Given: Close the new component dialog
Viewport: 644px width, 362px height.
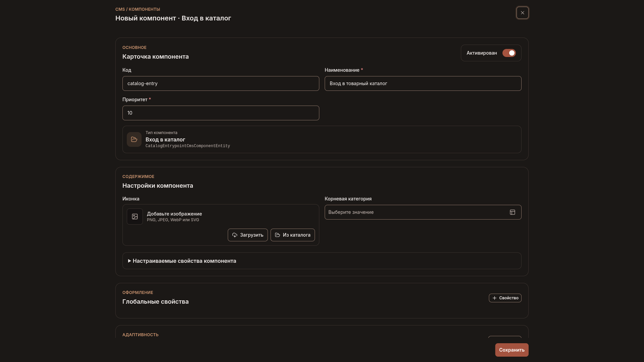Looking at the screenshot, I should pos(522,13).
